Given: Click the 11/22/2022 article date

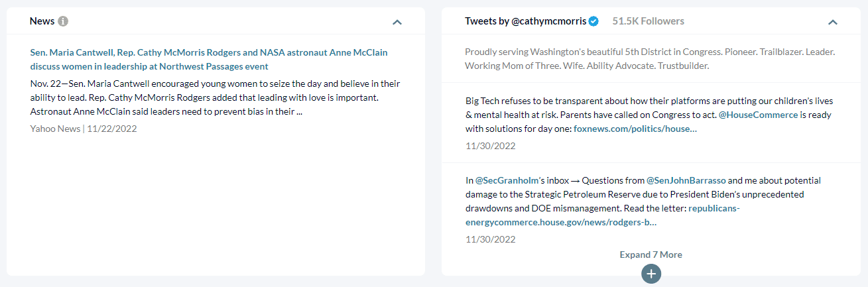Looking at the screenshot, I should pos(111,129).
